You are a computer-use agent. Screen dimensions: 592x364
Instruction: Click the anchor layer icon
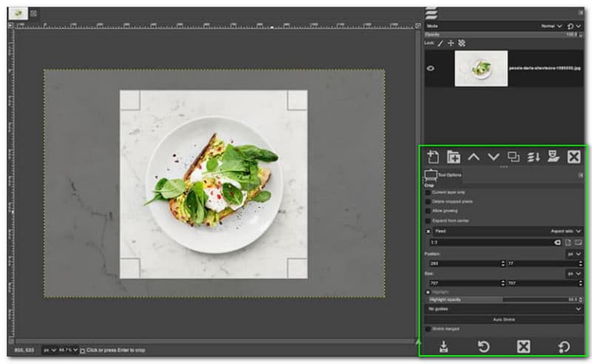coord(551,157)
